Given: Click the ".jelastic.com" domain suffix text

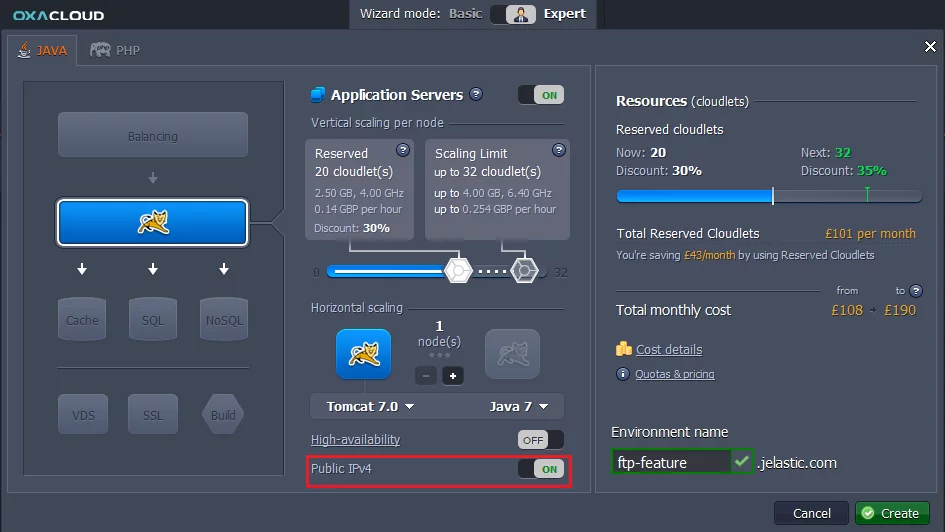Looking at the screenshot, I should point(797,463).
